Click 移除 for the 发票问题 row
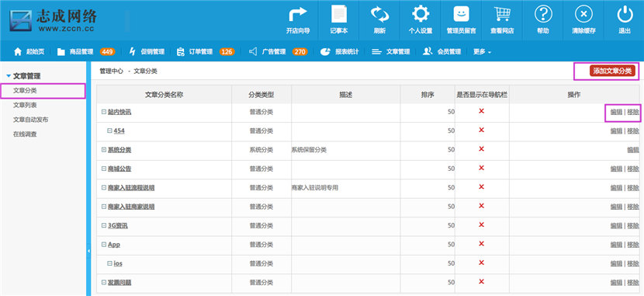The image size is (644, 296). click(x=633, y=282)
